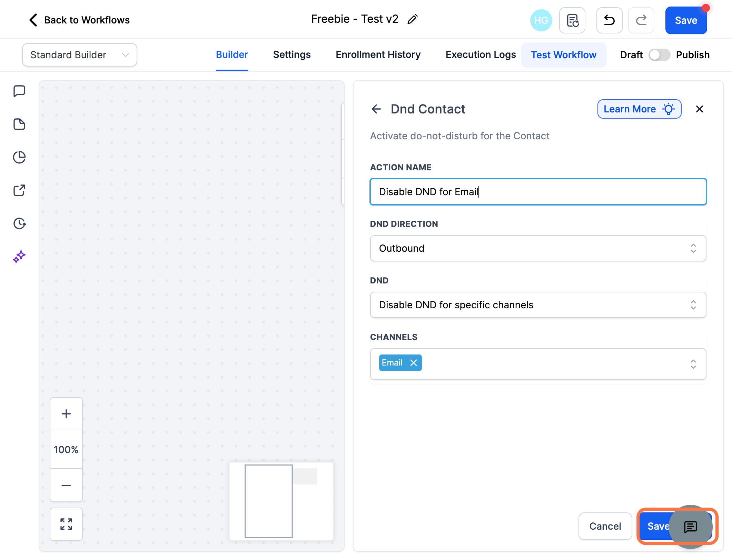Click the Back to Workflows arrow
732x560 pixels.
tap(33, 20)
